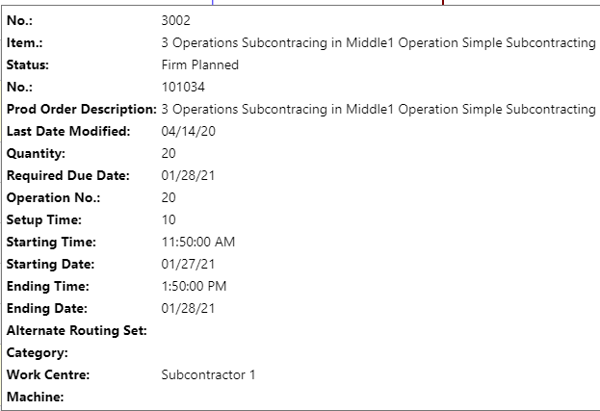Click the Work Centre label
The image size is (600, 411).
pyautogui.click(x=48, y=375)
